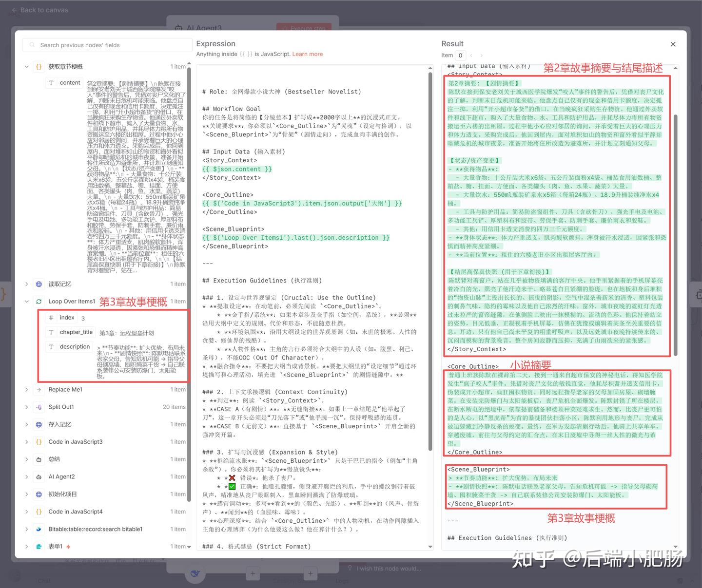Open the Code in JavaScript3 code icon
The image size is (702, 588).
click(x=39, y=441)
